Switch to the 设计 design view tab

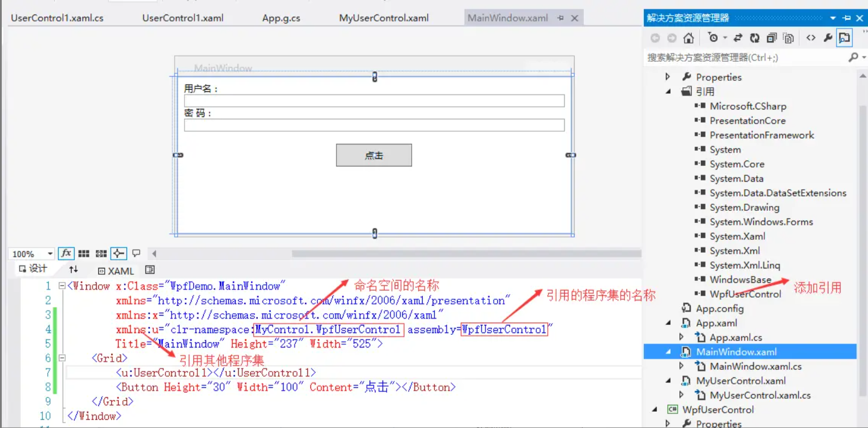[x=32, y=269]
